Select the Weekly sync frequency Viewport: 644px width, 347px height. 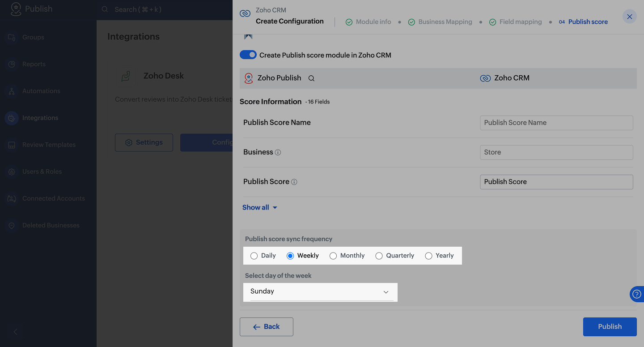(290, 256)
